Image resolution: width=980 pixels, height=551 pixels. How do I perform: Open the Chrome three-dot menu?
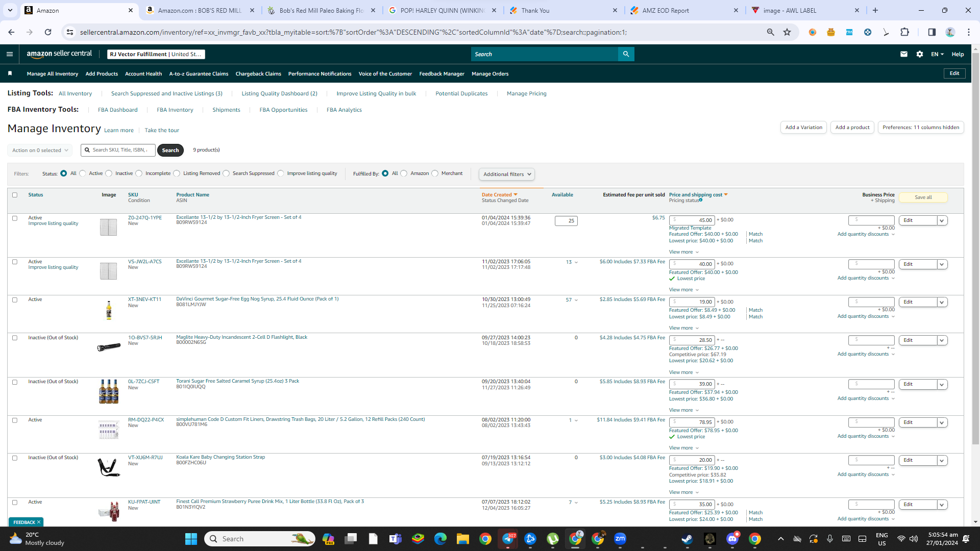point(969,32)
